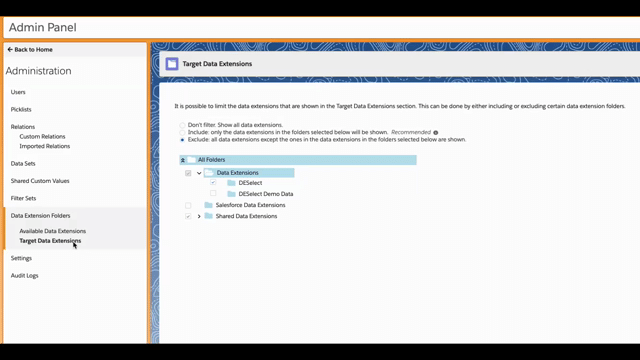This screenshot has height=360, width=640.
Task: Go to Imported Relations
Action: [45, 146]
